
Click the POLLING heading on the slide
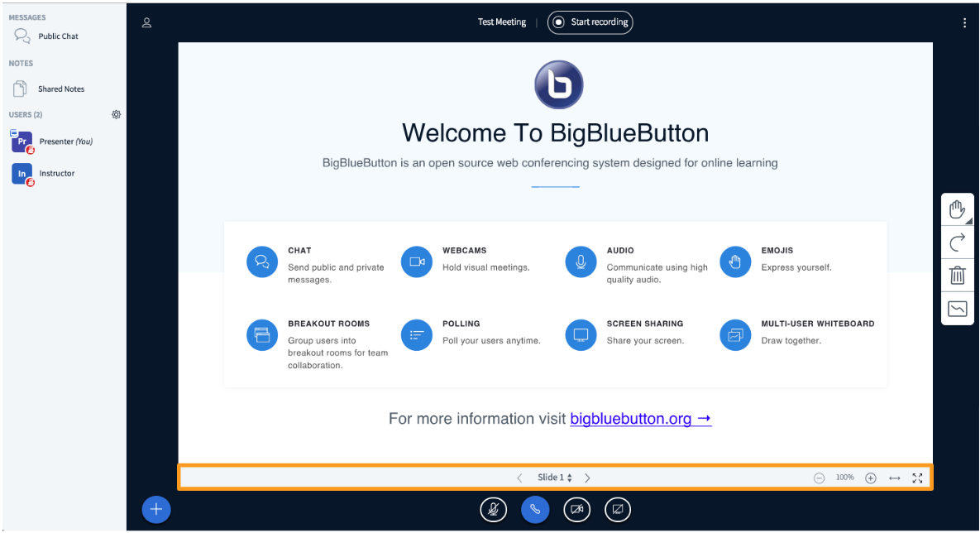pos(461,324)
